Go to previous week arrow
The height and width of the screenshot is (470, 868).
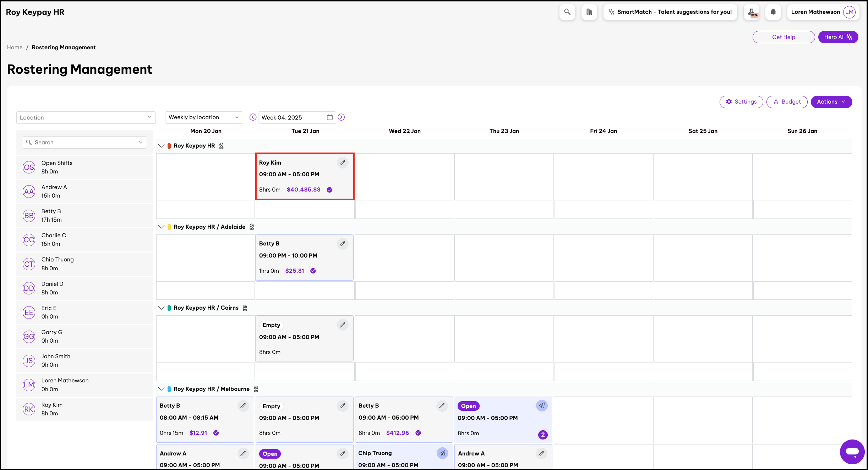[253, 117]
